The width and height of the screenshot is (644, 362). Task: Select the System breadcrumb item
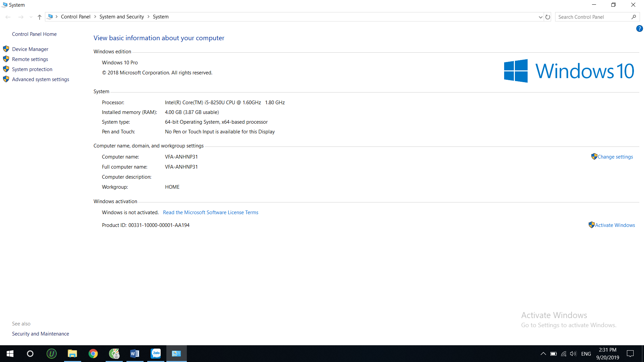tap(161, 17)
